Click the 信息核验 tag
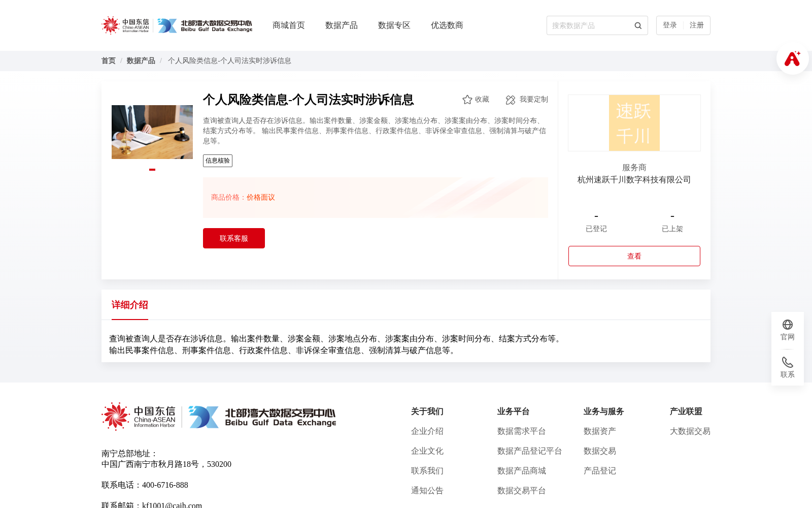Image resolution: width=812 pixels, height=508 pixels. pos(218,161)
